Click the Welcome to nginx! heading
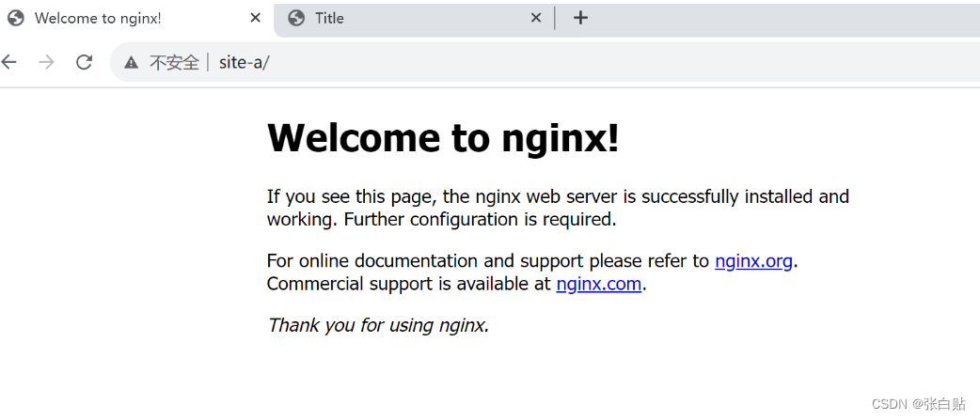 coord(443,137)
